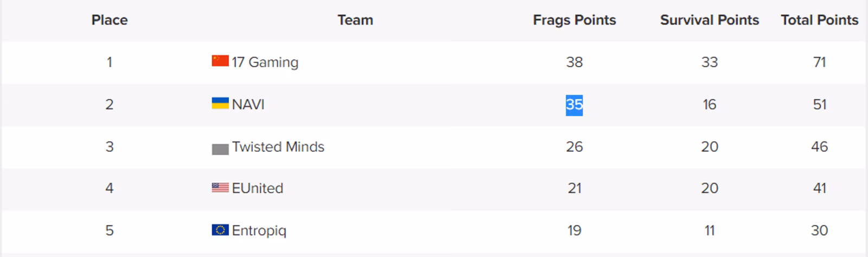Open the 17 Gaming team link

coord(265,62)
